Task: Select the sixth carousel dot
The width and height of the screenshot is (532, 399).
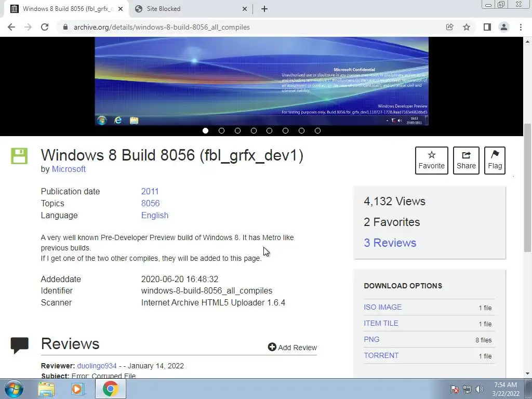Action: click(x=285, y=130)
